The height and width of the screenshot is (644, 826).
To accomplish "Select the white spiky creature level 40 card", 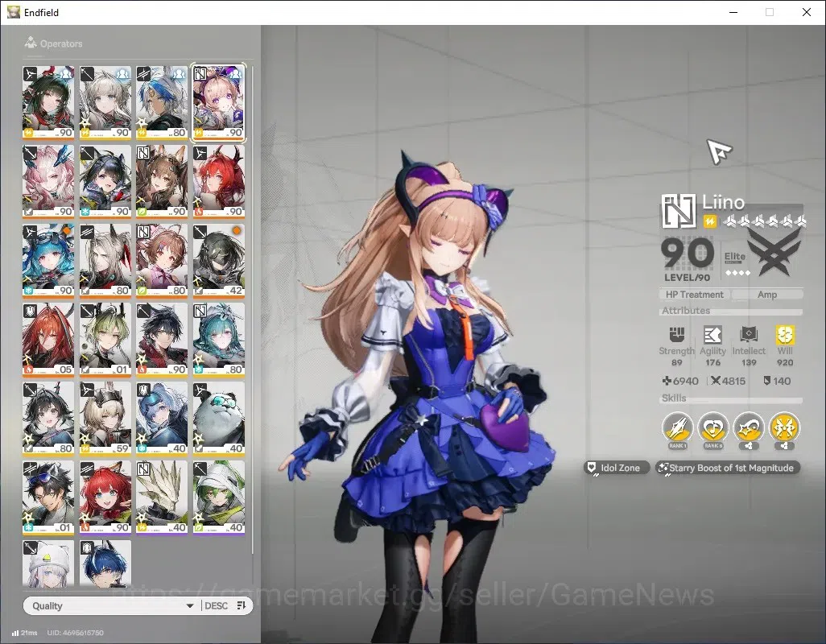I will [162, 497].
